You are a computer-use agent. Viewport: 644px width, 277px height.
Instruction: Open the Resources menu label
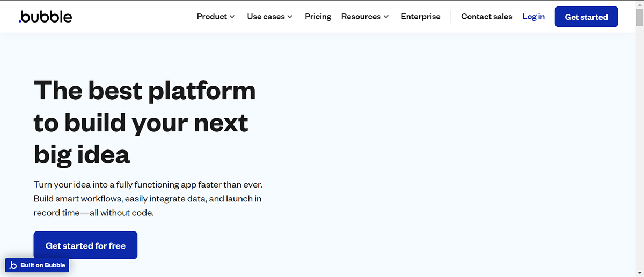361,17
